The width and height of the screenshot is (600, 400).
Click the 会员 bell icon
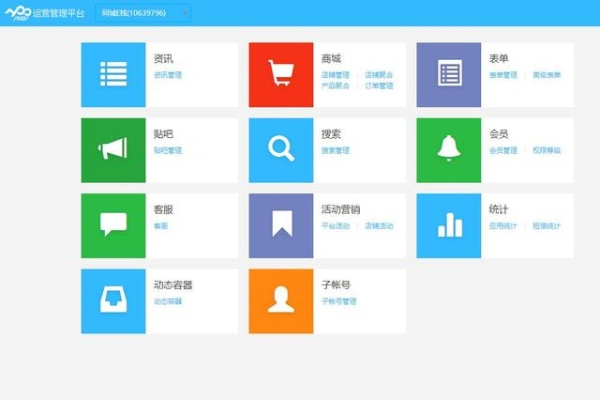coord(449,150)
